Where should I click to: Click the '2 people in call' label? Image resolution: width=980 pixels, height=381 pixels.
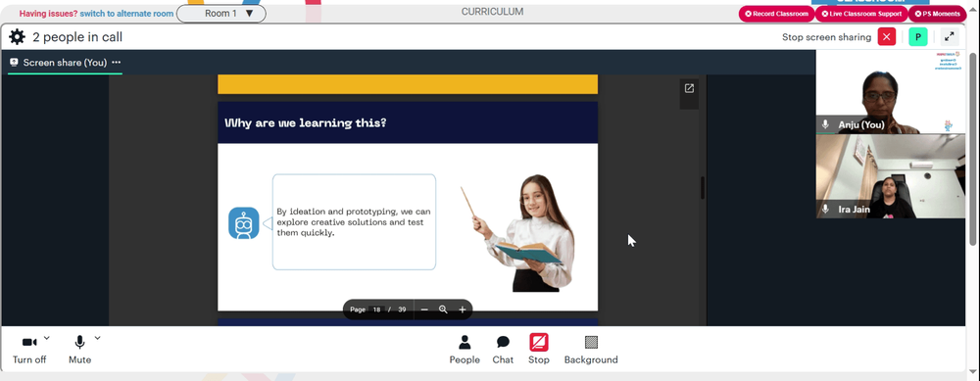77,37
